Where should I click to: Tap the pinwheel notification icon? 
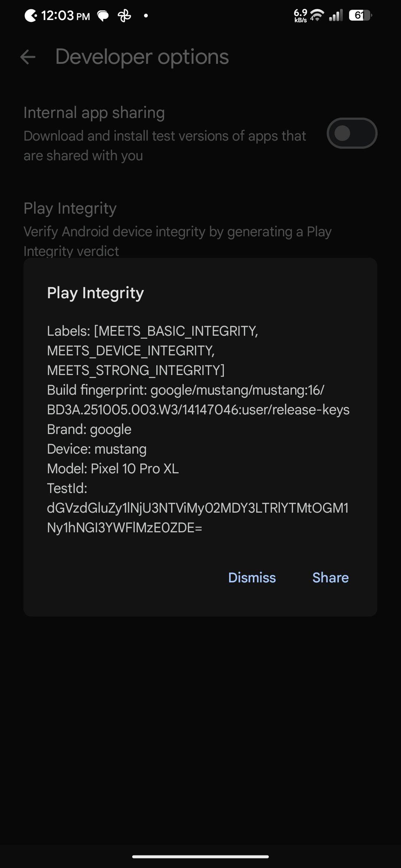(x=124, y=16)
